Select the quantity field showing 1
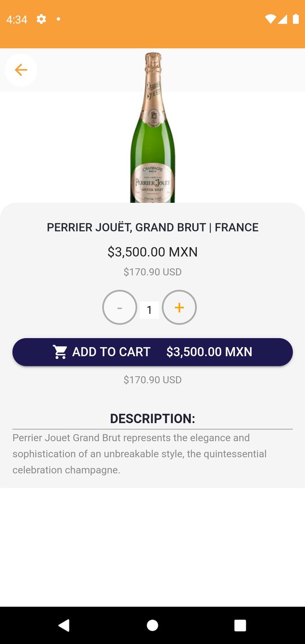 point(149,310)
